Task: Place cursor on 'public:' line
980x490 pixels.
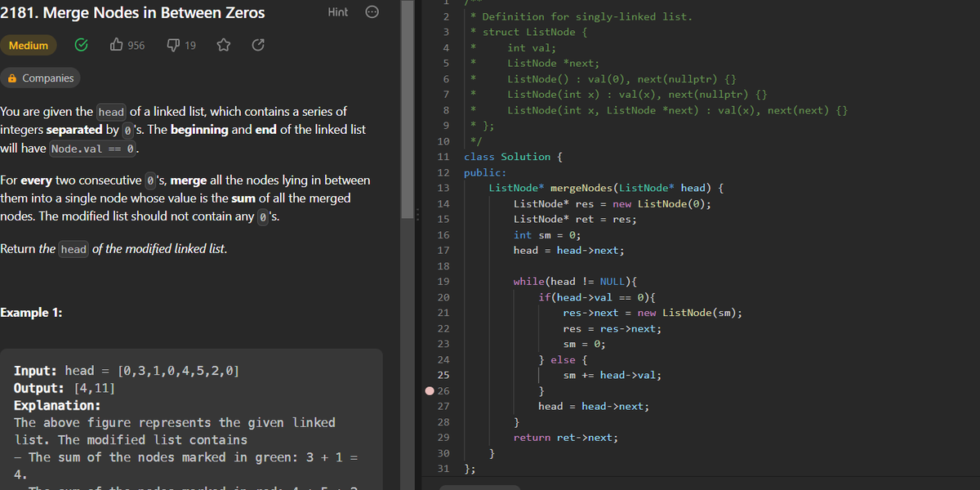Action: pyautogui.click(x=485, y=172)
